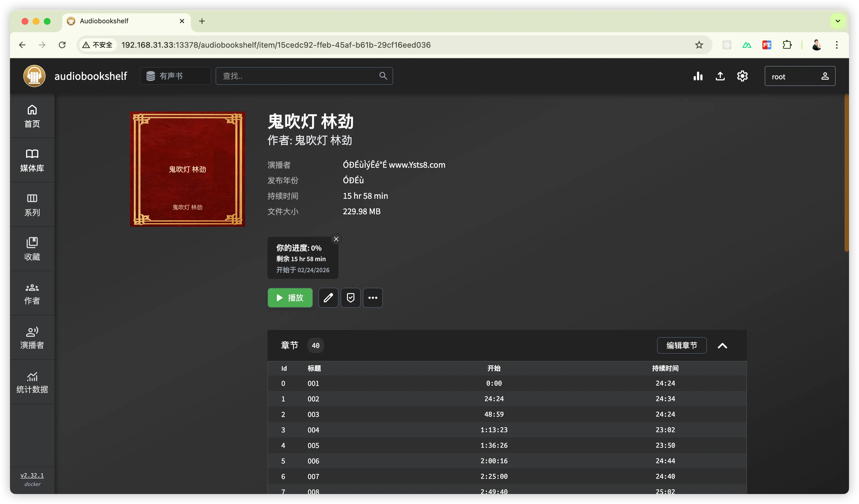Viewport: 859px width, 504px height.
Task: Jump to chapter start time 2:00:16
Action: [x=494, y=461]
